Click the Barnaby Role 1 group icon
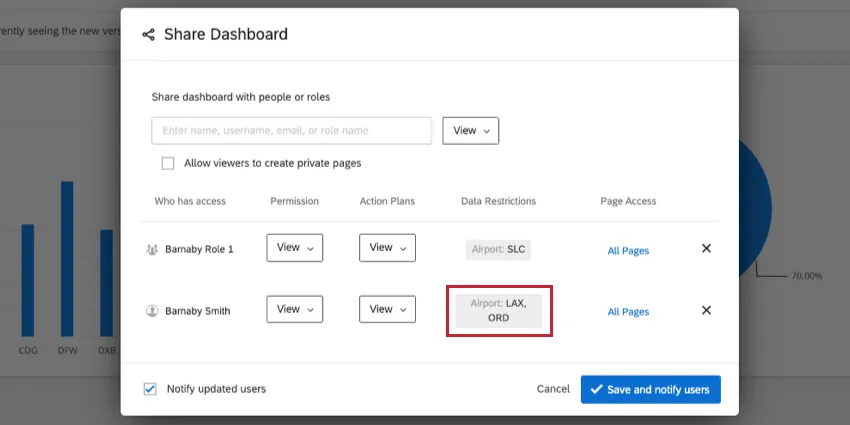The image size is (850, 425). point(152,249)
